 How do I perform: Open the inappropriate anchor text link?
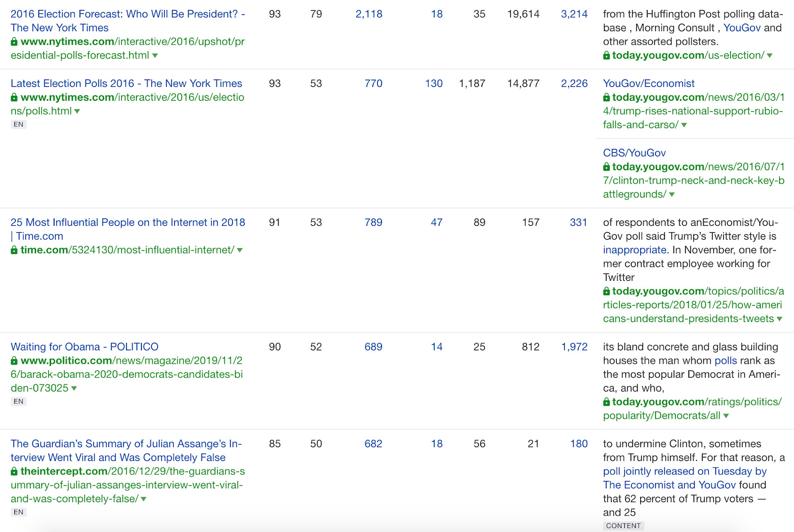coord(635,250)
